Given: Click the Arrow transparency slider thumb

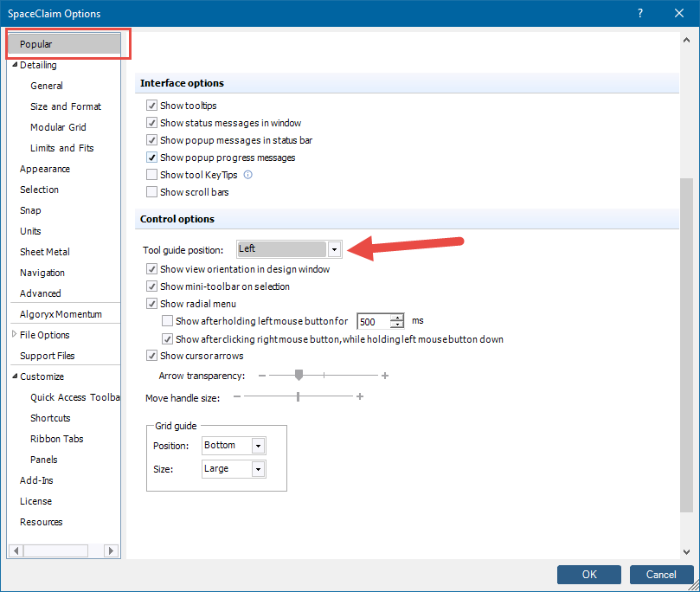Looking at the screenshot, I should click(299, 375).
